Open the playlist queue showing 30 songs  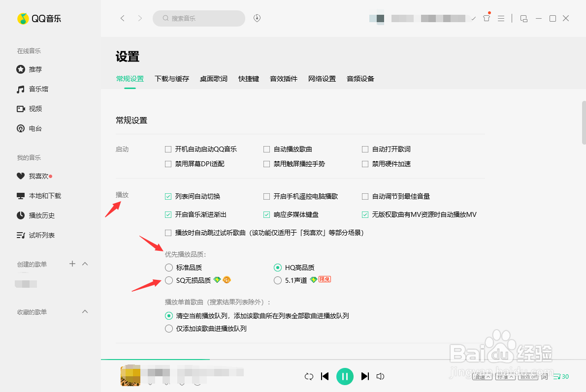click(x=561, y=376)
